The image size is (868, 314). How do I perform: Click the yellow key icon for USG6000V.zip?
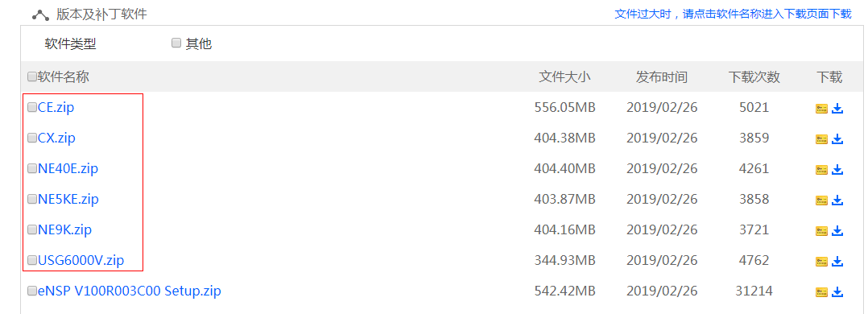coord(821,262)
